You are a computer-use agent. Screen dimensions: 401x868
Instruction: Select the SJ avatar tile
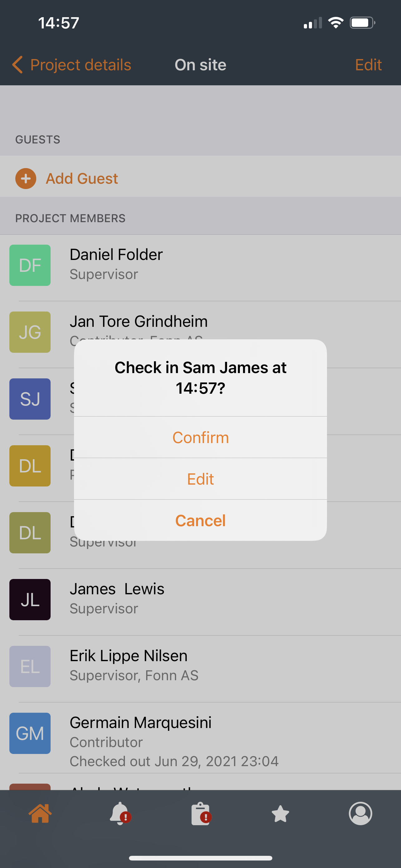coord(30,399)
